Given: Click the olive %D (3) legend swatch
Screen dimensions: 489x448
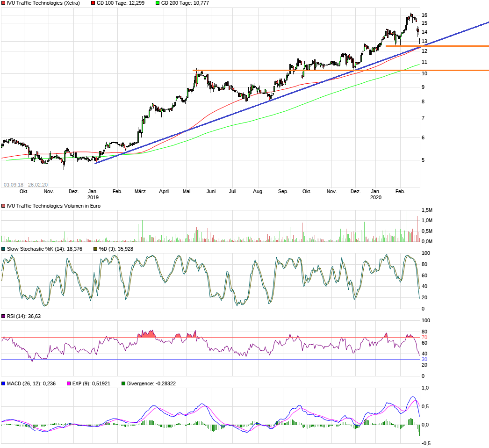Looking at the screenshot, I should (x=95, y=249).
